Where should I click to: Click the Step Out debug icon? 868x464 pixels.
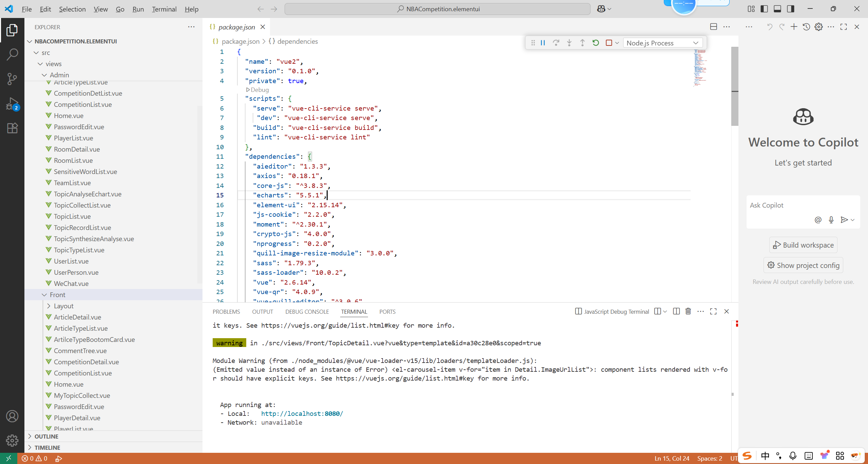[582, 43]
